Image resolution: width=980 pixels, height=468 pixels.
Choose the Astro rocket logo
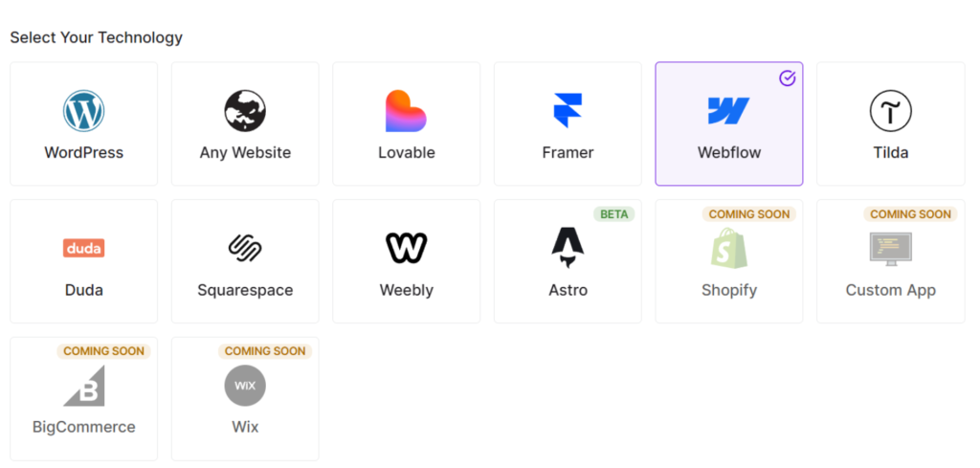click(568, 248)
